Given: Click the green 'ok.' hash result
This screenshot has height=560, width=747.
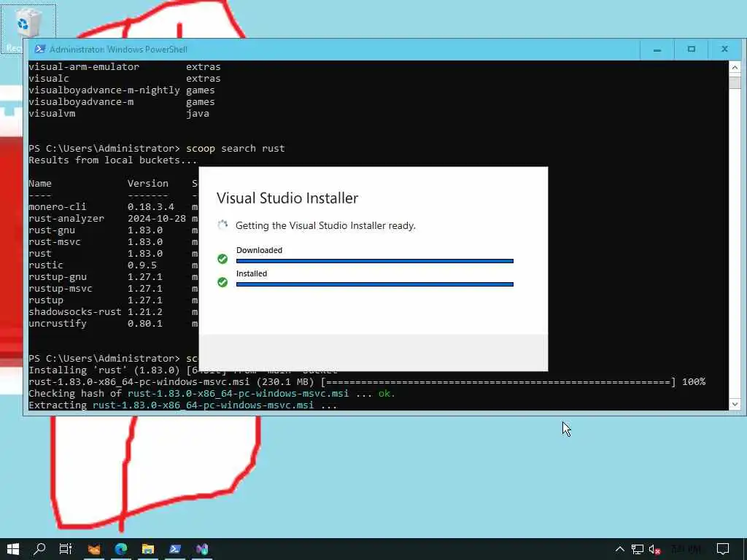Looking at the screenshot, I should 387,393.
